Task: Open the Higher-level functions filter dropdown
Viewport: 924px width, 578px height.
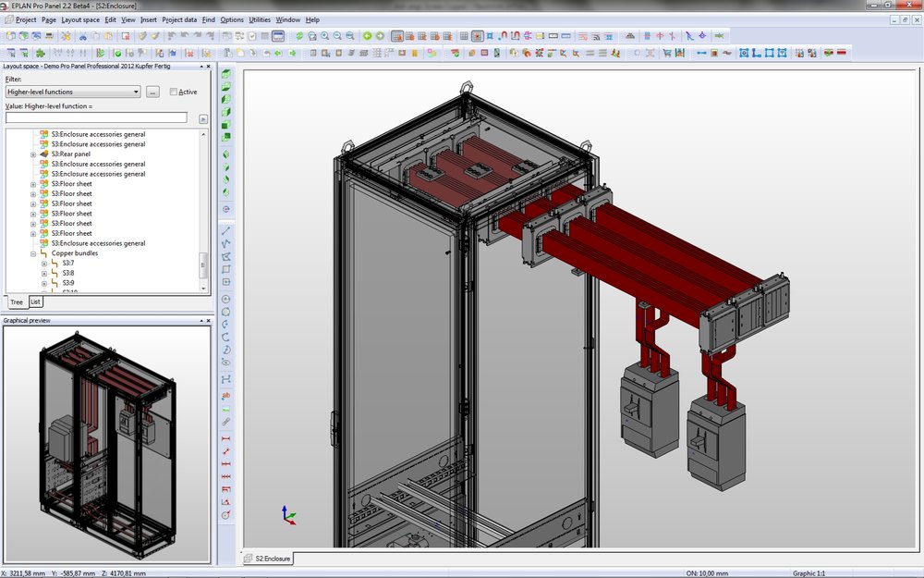Action: [x=136, y=92]
